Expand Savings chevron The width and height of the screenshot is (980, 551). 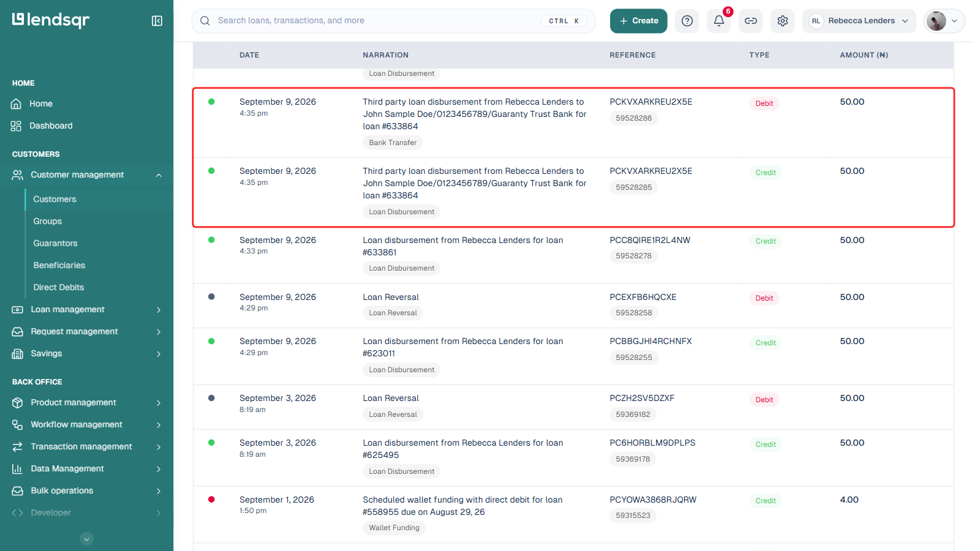(159, 354)
